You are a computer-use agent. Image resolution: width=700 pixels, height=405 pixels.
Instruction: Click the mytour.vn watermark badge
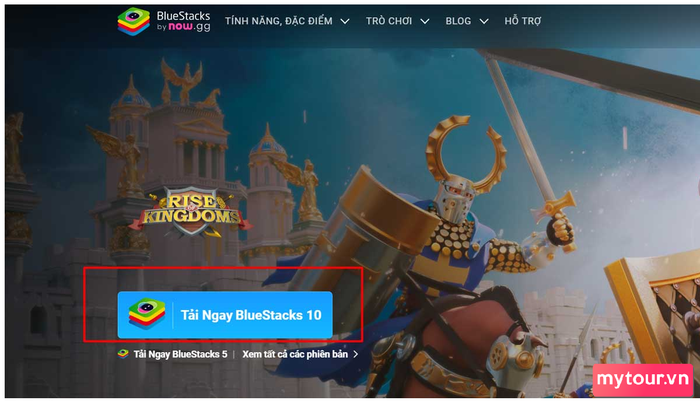(643, 379)
